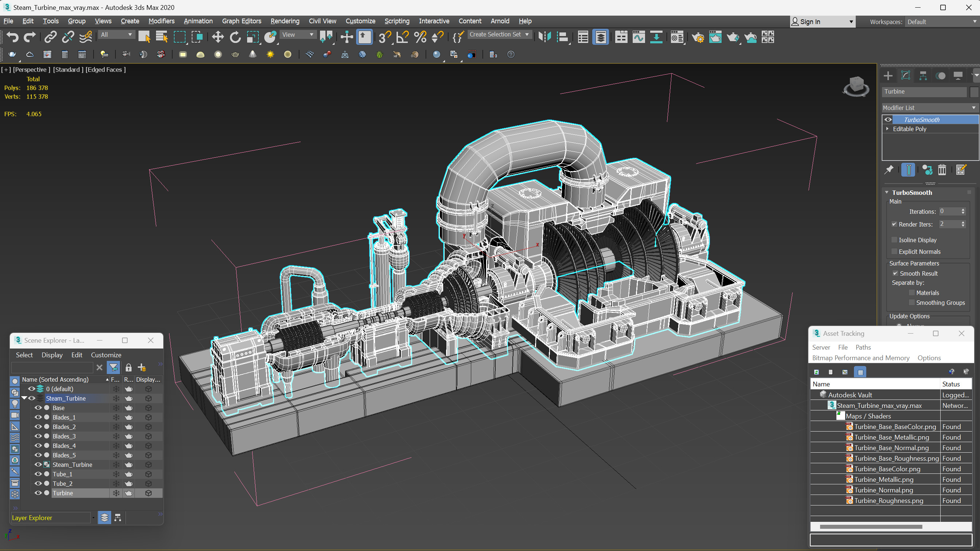Open the Sign In dropdown arrow
This screenshot has width=980, height=551.
[x=851, y=22]
